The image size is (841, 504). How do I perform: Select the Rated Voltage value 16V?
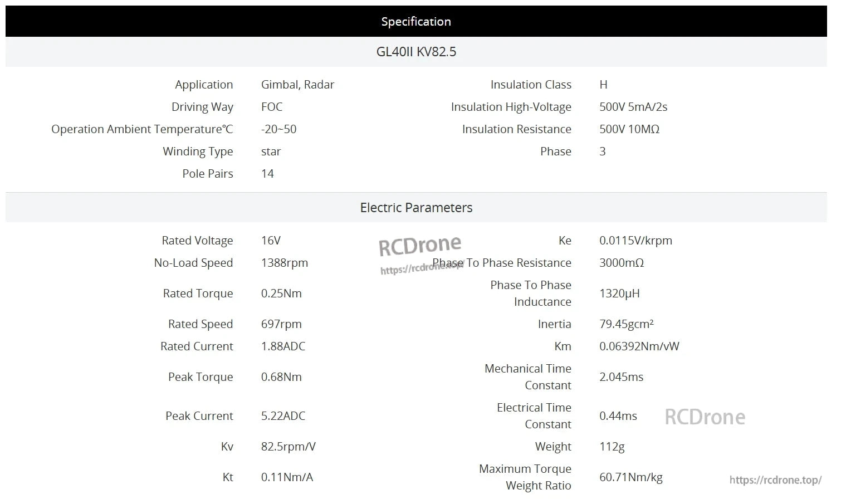click(x=271, y=241)
